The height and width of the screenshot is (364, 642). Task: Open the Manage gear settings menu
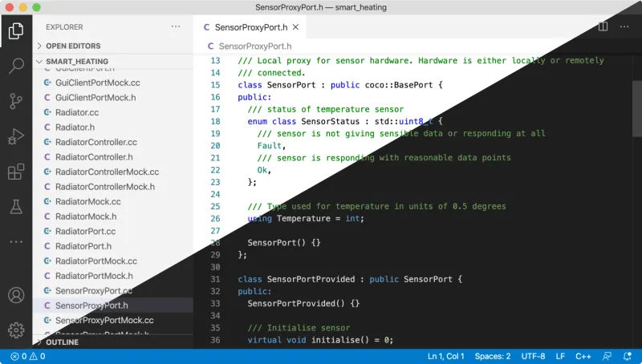point(16,330)
